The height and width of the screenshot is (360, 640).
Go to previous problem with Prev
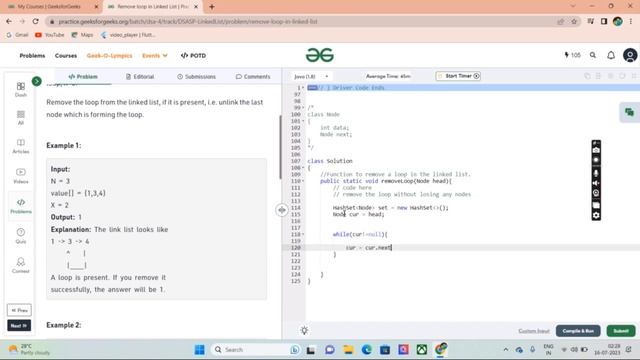point(19,310)
